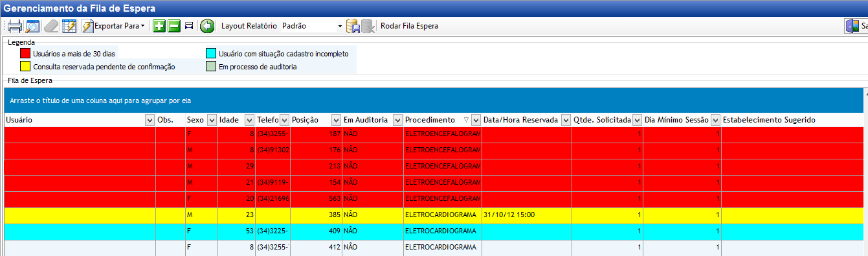Click the Obs. column header
Screen dimensions: 868x256
tap(170, 120)
